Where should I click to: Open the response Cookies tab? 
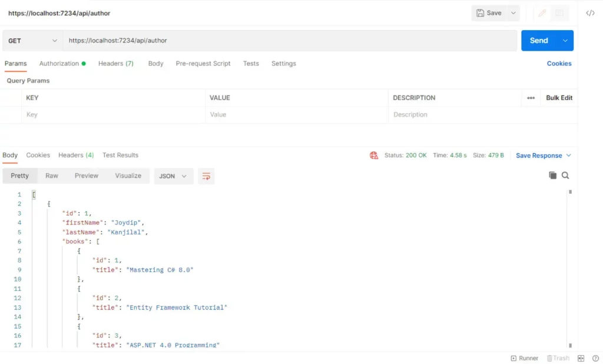(x=38, y=155)
